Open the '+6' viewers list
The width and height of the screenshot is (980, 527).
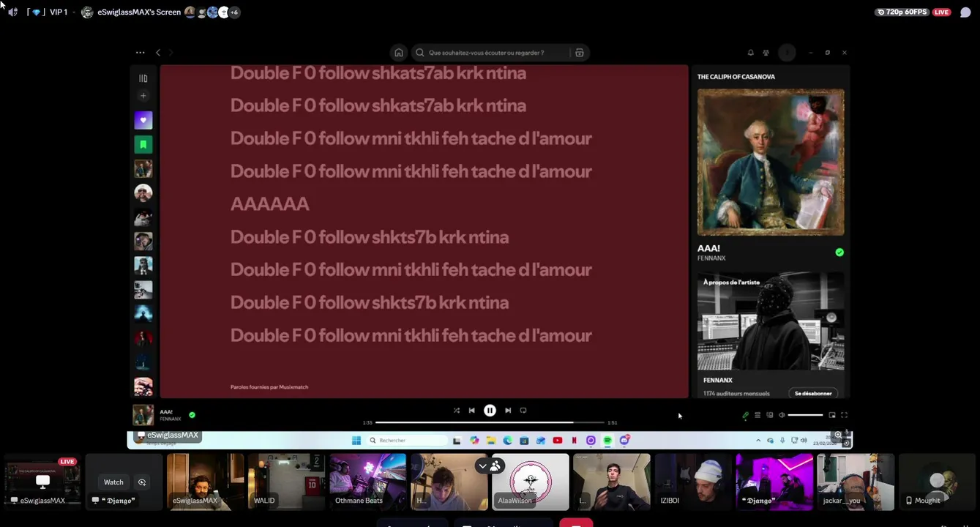coord(234,12)
